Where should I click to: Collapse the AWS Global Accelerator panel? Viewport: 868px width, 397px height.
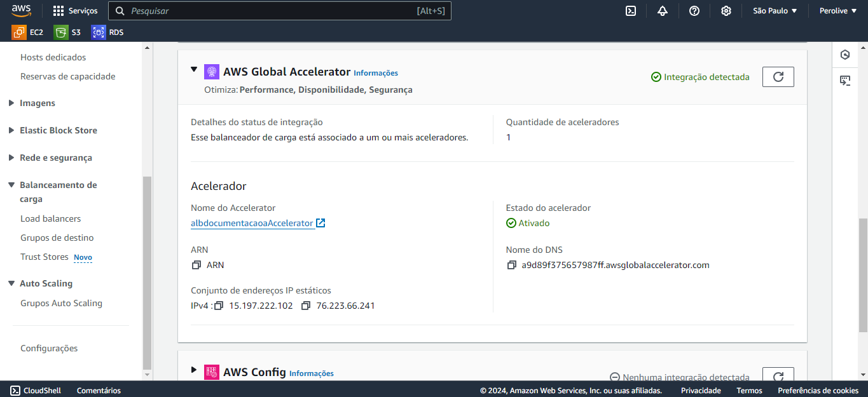[194, 70]
